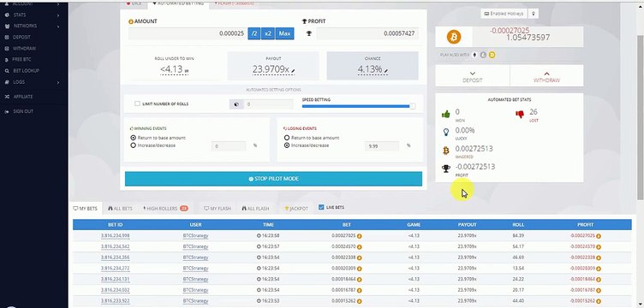The height and width of the screenshot is (308, 644).
Task: Click swap icon beside roll under 4.13
Action: pos(187,71)
